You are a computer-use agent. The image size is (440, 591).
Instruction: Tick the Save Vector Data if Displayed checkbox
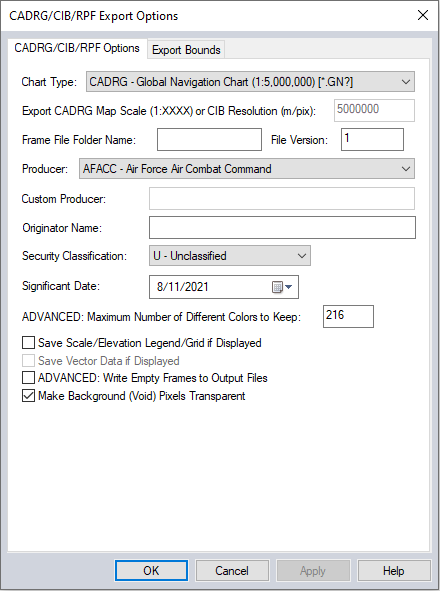(28, 361)
